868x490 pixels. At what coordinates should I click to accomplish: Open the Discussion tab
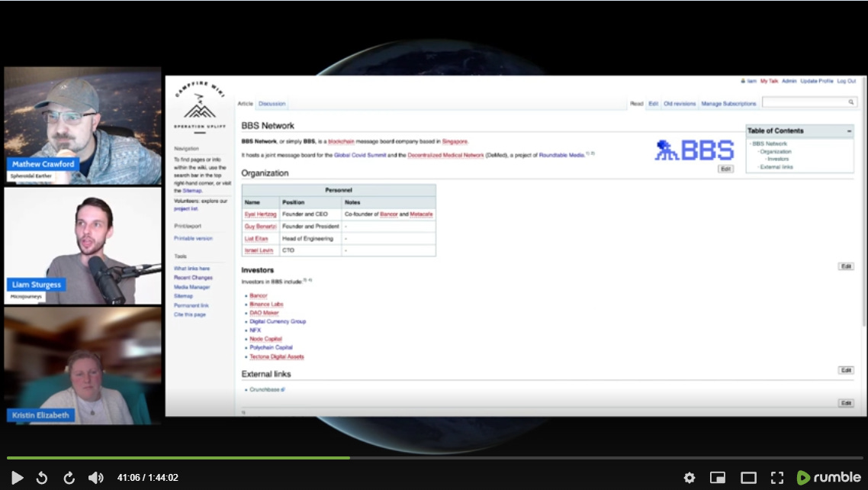coord(272,104)
